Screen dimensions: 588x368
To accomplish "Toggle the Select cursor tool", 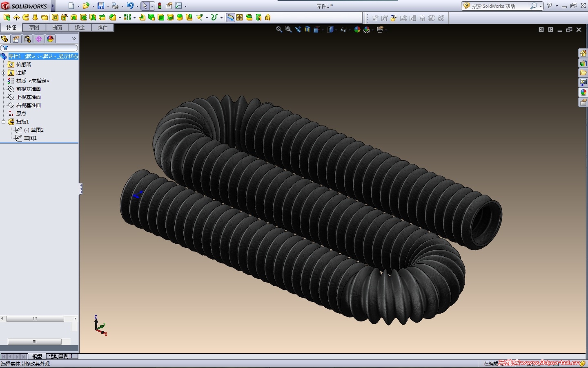I will click(145, 6).
